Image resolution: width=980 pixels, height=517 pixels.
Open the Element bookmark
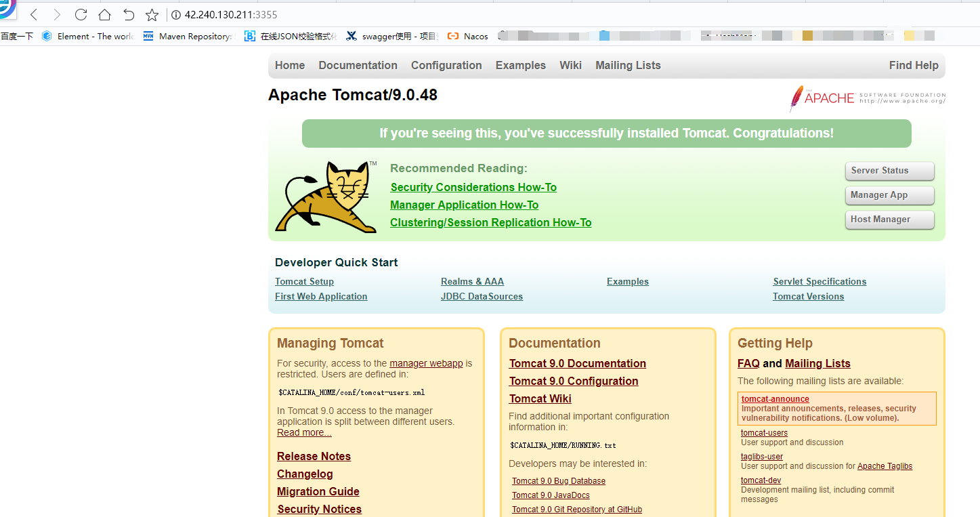[x=88, y=37]
